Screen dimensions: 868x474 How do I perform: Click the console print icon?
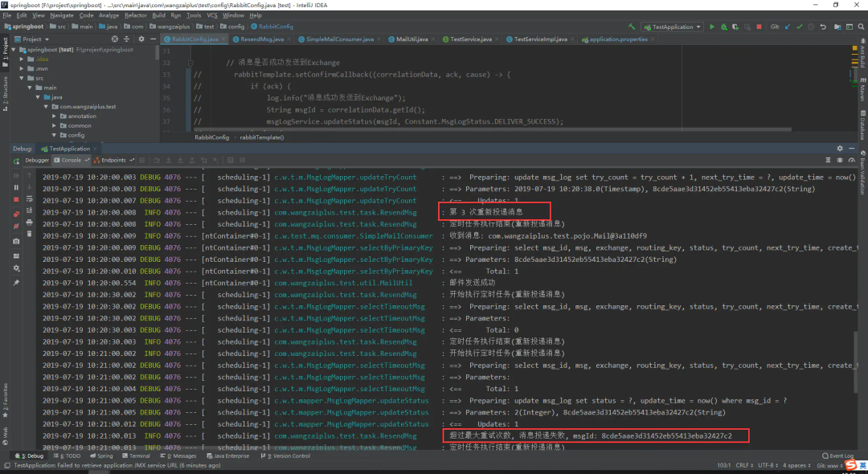(x=30, y=223)
